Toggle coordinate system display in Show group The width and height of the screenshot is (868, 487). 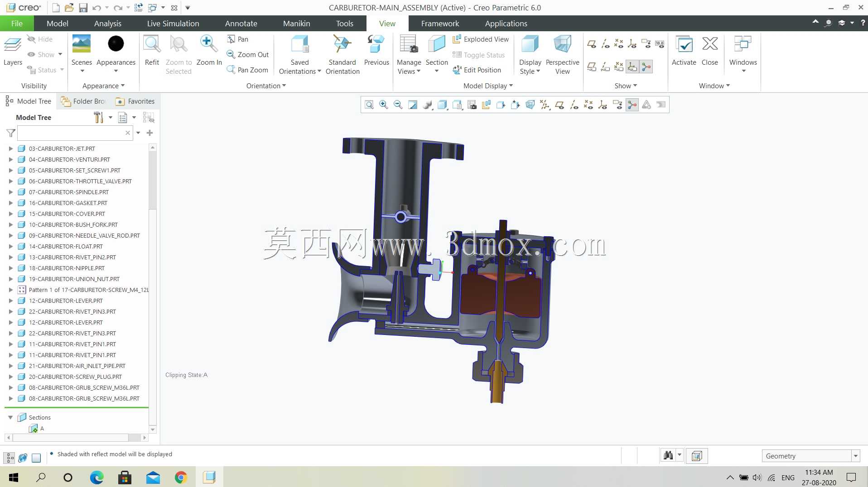632,44
